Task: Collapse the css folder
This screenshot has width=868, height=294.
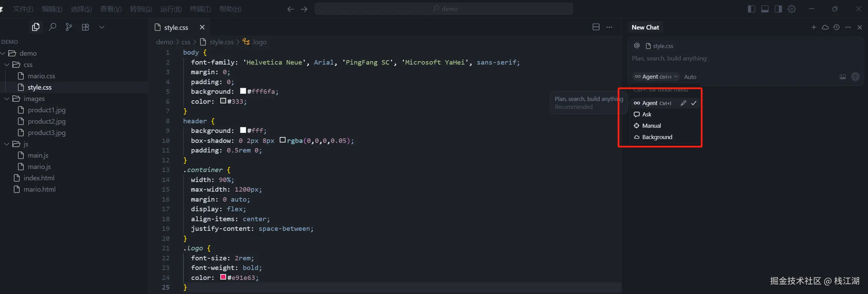Action: [7, 65]
